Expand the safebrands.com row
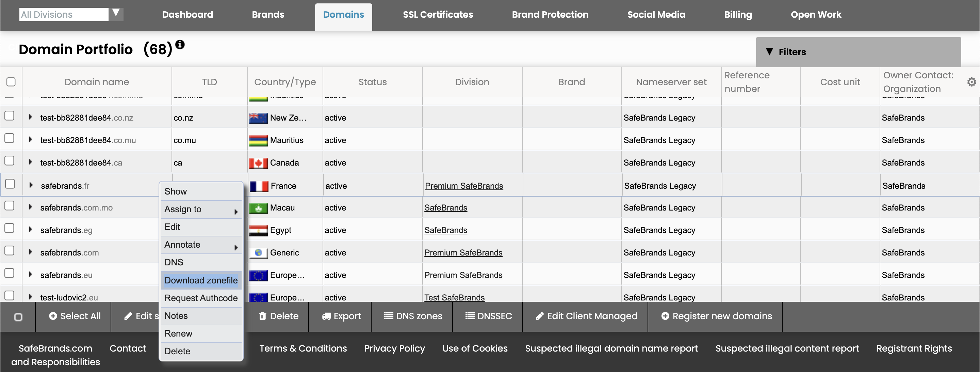 click(x=30, y=252)
